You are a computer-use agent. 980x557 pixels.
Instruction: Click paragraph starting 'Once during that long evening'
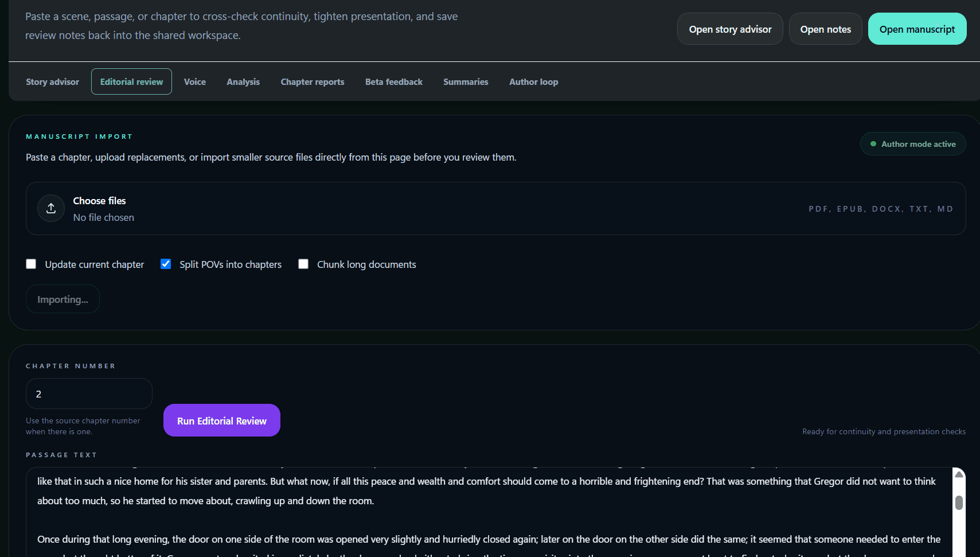pyautogui.click(x=489, y=544)
